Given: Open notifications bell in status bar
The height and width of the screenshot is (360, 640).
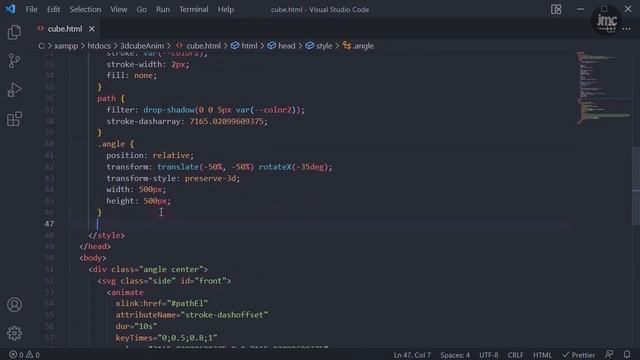Looking at the screenshot, I should 627,354.
